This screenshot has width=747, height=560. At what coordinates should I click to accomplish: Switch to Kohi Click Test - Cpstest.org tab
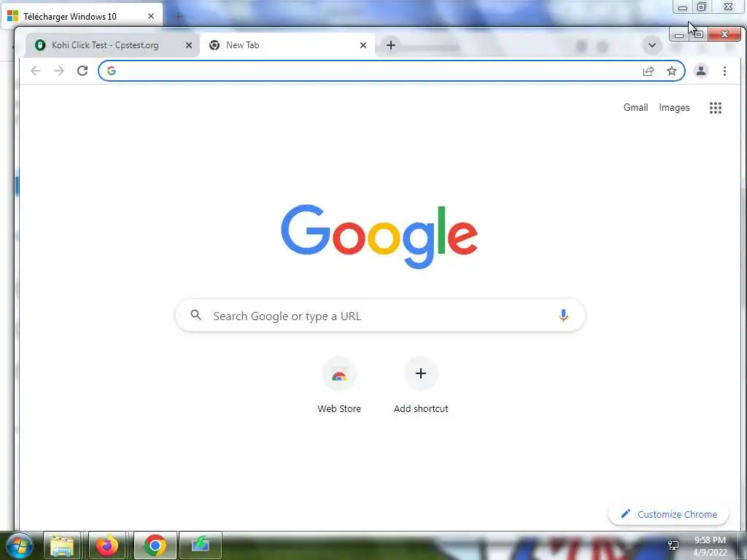[112, 45]
